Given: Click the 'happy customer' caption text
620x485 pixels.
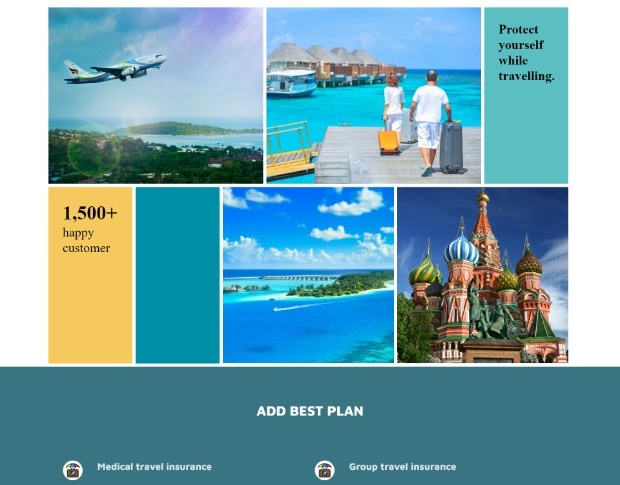Looking at the screenshot, I should point(86,240).
